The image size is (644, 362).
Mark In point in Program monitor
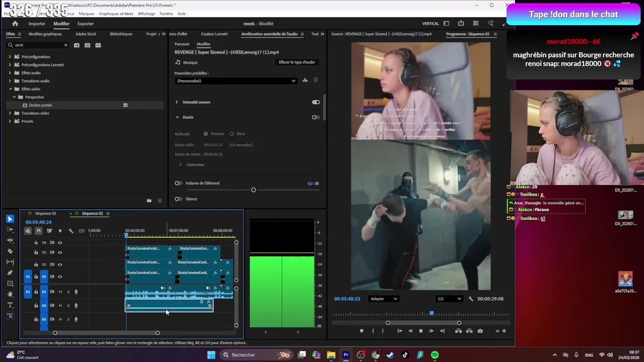pyautogui.click(x=373, y=331)
